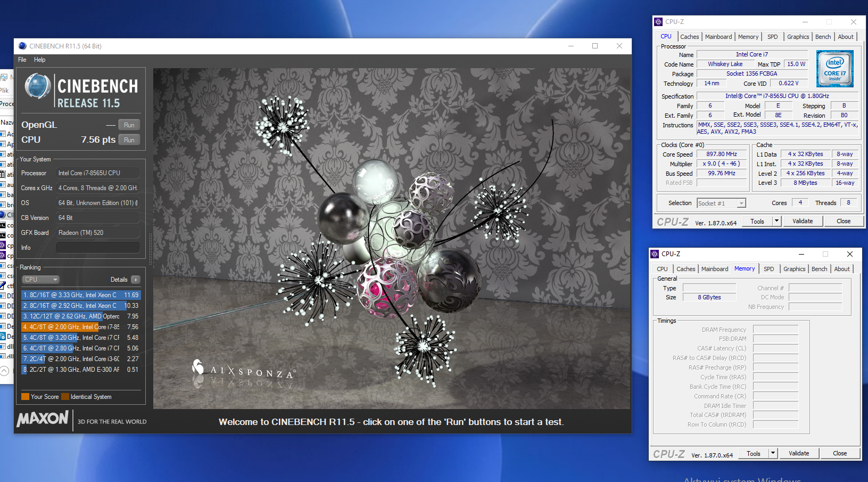Image resolution: width=868 pixels, height=482 pixels.
Task: Open the CPU ranking type dropdown
Action: 40,280
